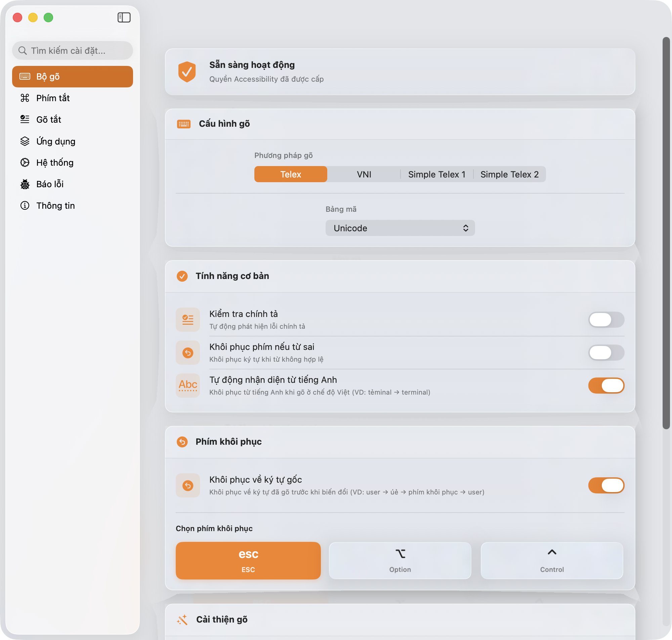Switch to Simple Telex 1 method
Viewport: 672px width, 640px height.
click(x=437, y=174)
